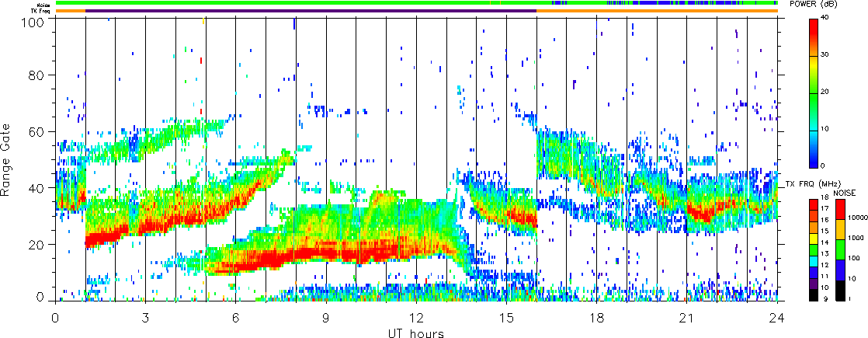Click NOISE legend value "1000"
Screen dimensions: 868x338
856,238
